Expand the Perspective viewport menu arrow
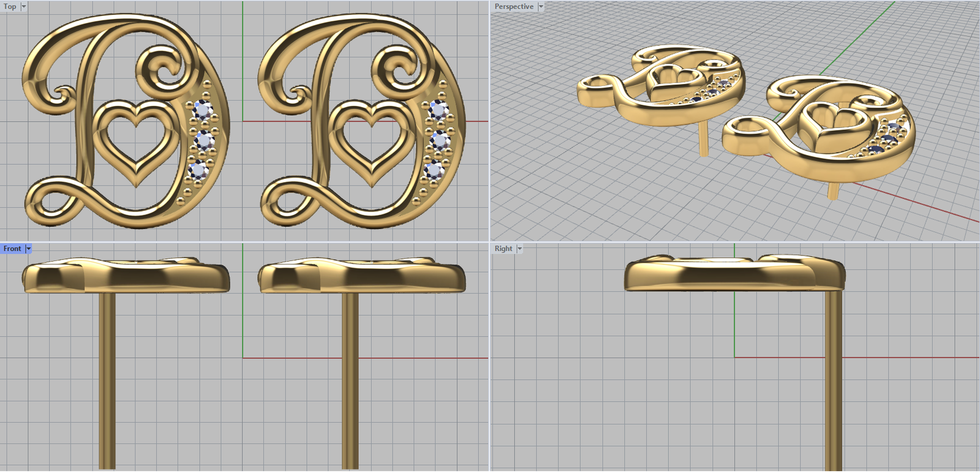 (541, 7)
